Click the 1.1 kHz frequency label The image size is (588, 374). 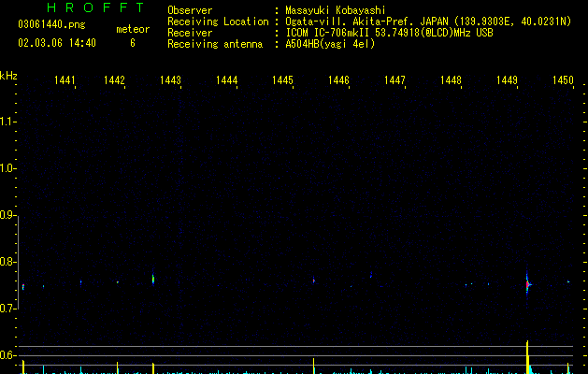tap(7, 122)
